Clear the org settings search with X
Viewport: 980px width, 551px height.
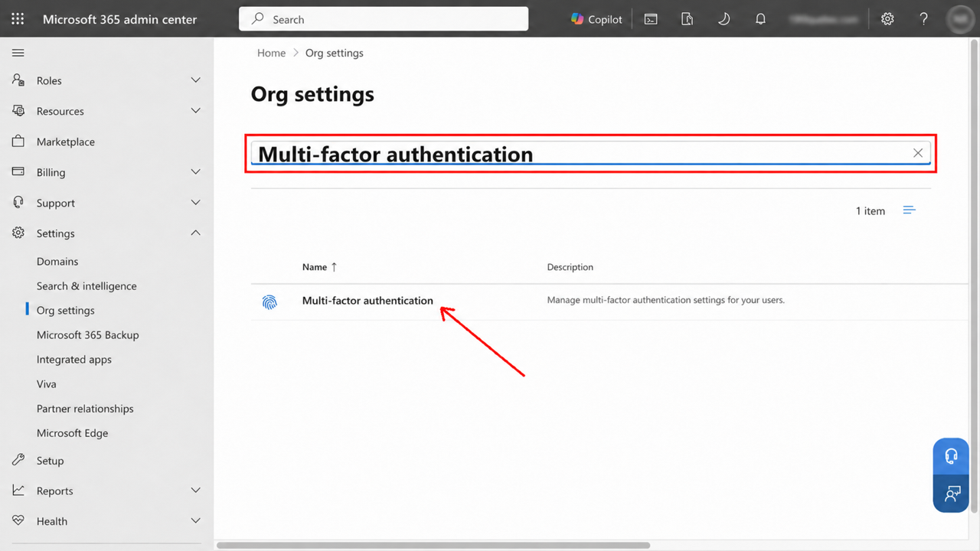coord(917,153)
